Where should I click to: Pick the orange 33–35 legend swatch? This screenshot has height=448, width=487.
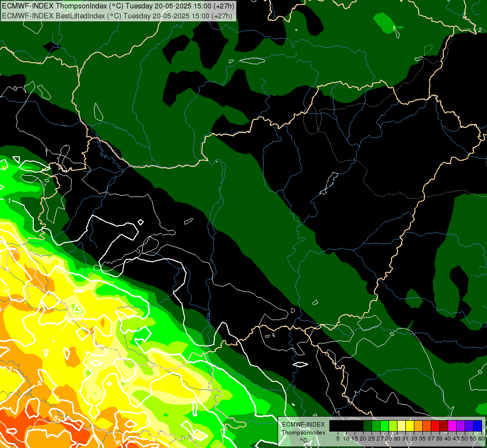(x=418, y=426)
